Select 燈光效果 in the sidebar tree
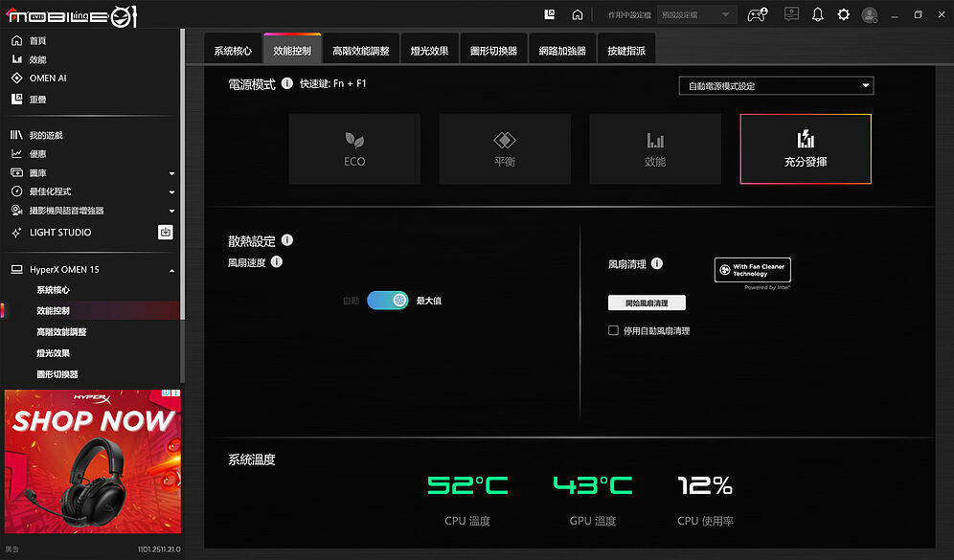The image size is (954, 560). [x=53, y=353]
